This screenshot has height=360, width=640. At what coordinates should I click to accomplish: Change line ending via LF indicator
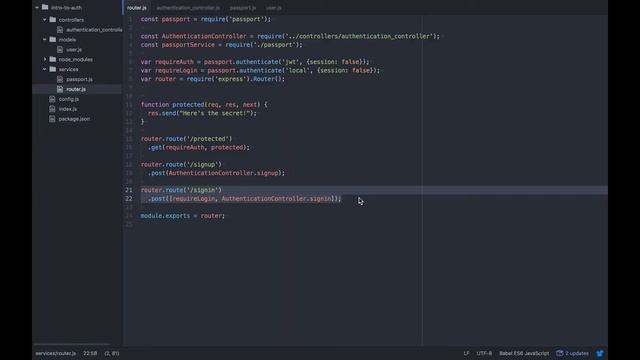pyautogui.click(x=466, y=353)
